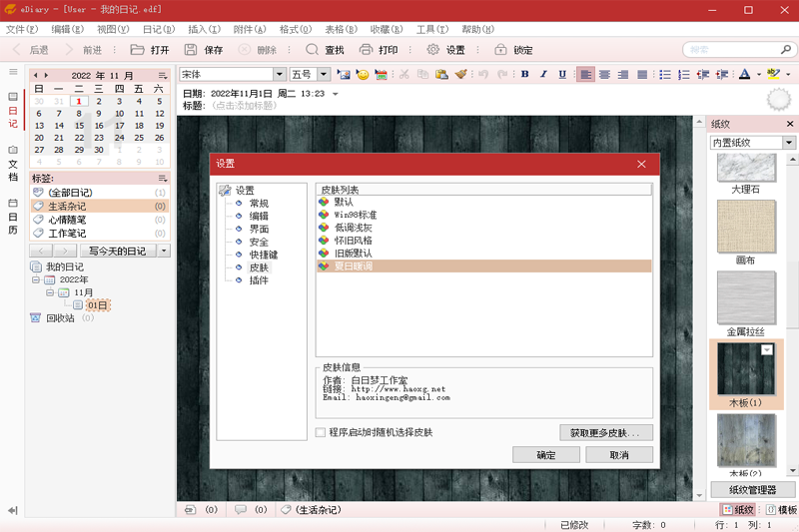Click the 确定 button
This screenshot has height=532, width=799.
tap(546, 455)
